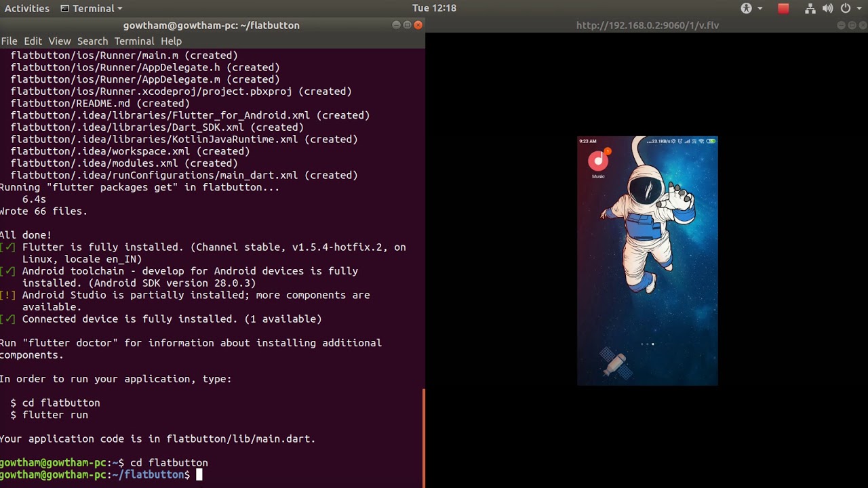Screen dimensions: 868x488
Task: Click the 'All done!' line
Action: click(26, 235)
